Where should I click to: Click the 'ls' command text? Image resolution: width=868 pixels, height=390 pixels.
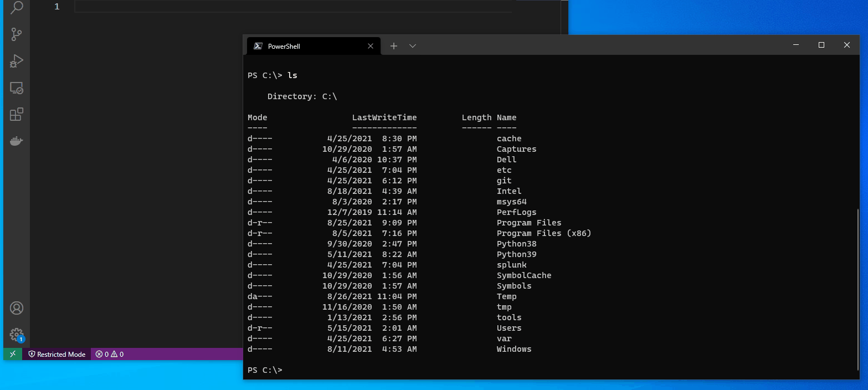click(x=292, y=75)
